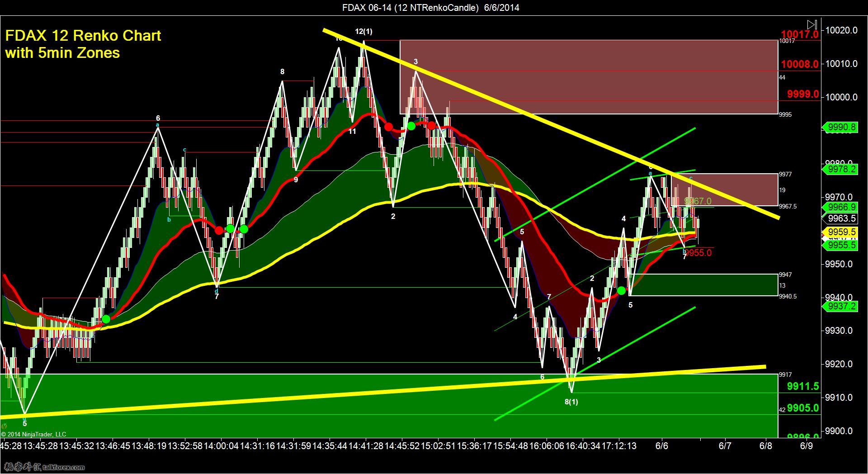Click the red 9999.0 price label
Screen dimensions: 868x474
coord(803,94)
